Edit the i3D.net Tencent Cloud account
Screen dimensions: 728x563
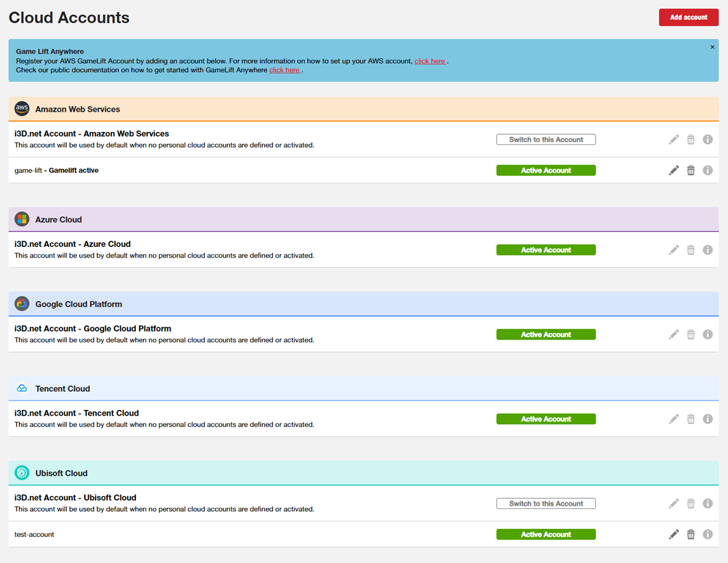pos(673,419)
